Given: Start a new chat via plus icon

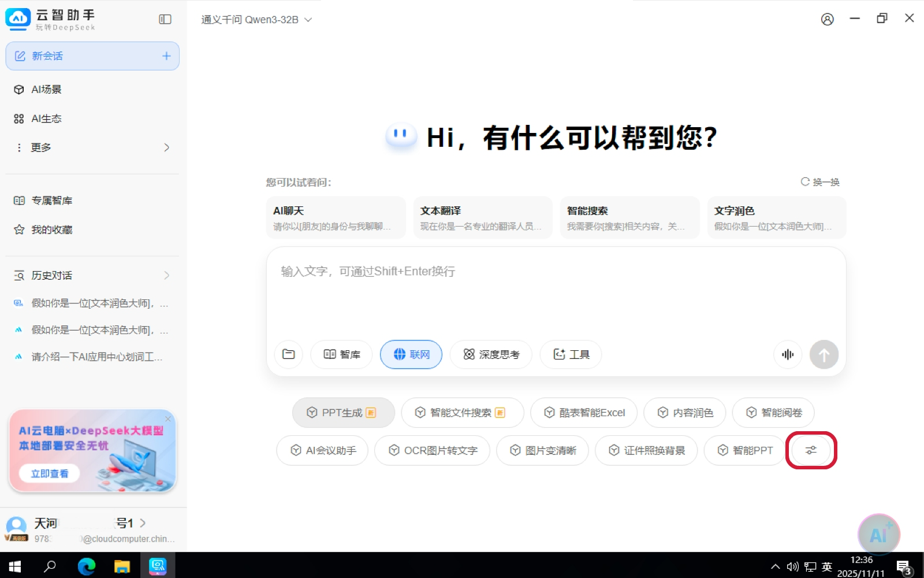Looking at the screenshot, I should tap(166, 56).
